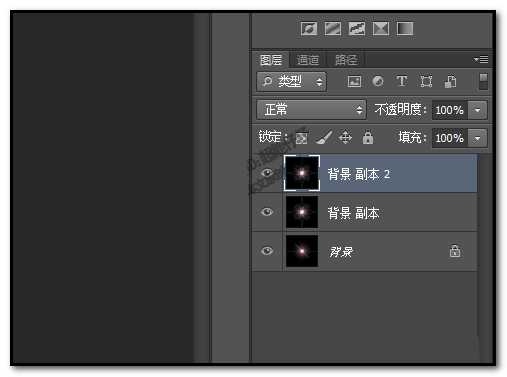Click the lock all padlock icon
This screenshot has width=507, height=377.
pyautogui.click(x=368, y=137)
